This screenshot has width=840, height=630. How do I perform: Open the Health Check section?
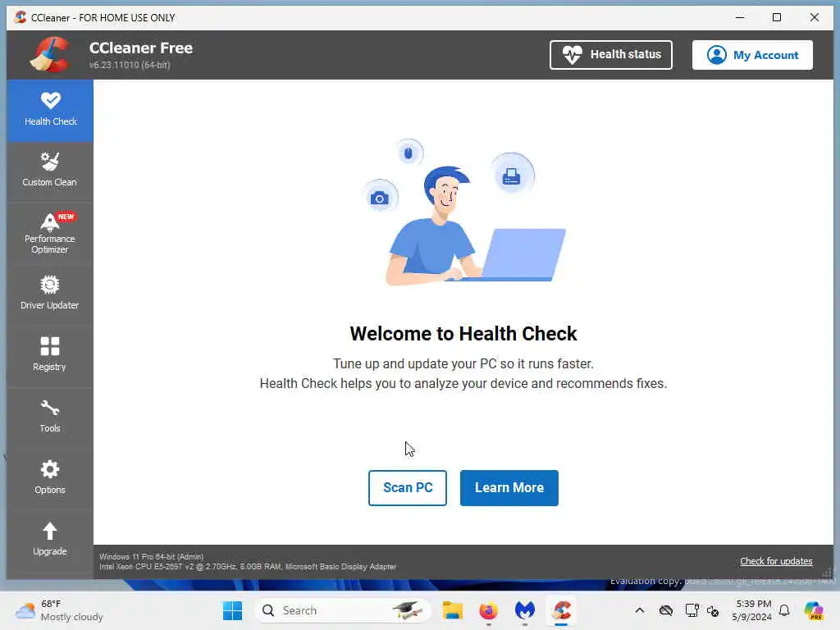coord(50,111)
